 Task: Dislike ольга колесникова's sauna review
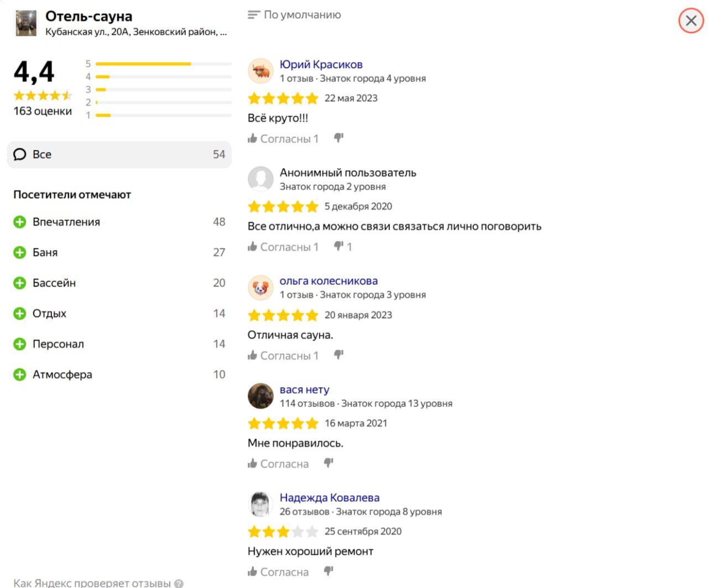(339, 355)
